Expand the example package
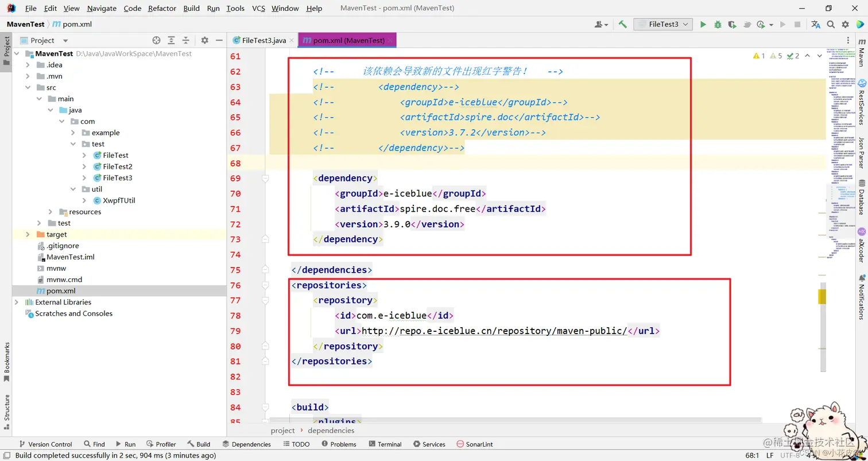 pos(73,133)
